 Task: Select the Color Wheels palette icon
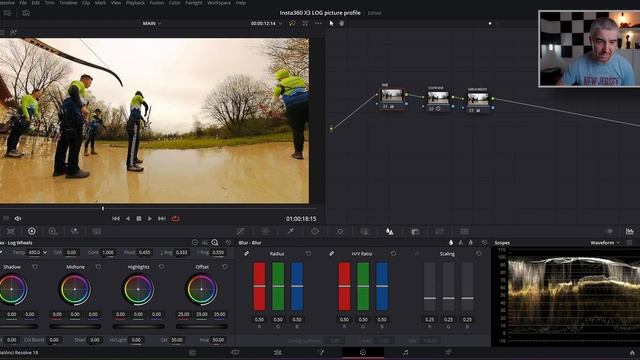31,231
